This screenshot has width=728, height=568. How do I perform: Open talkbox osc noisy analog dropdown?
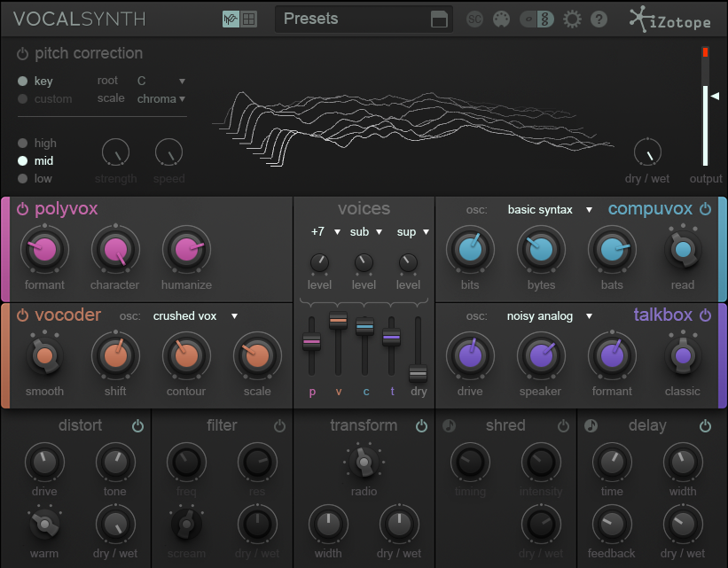[x=550, y=316]
